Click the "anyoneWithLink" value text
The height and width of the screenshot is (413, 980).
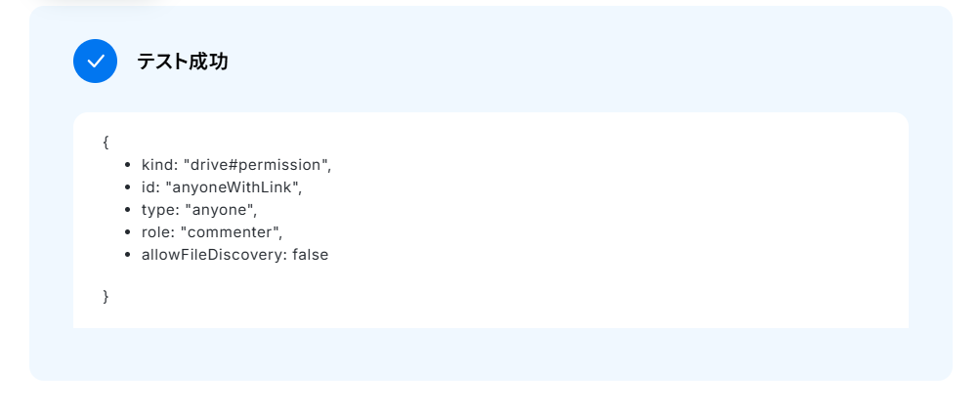[234, 187]
